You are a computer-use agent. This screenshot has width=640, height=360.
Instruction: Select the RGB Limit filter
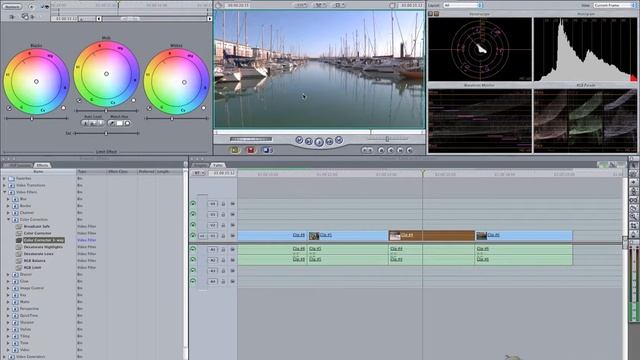[x=32, y=267]
